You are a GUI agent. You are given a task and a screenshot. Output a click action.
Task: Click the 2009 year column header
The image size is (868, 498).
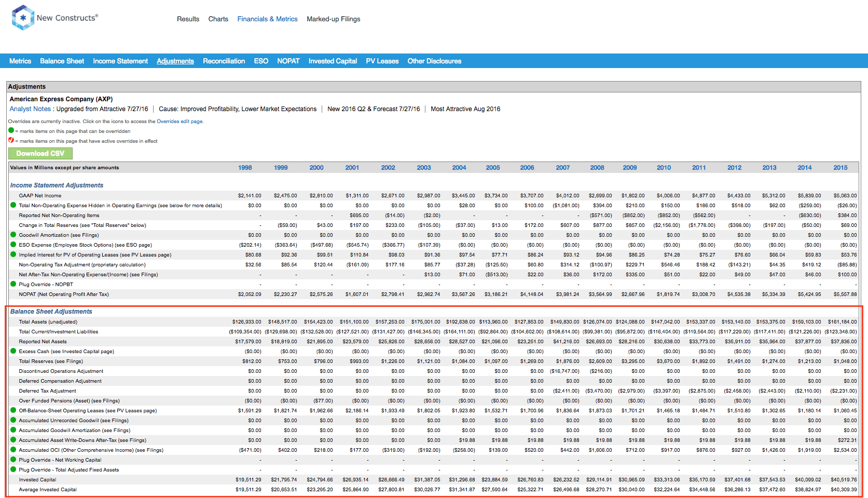tap(630, 168)
